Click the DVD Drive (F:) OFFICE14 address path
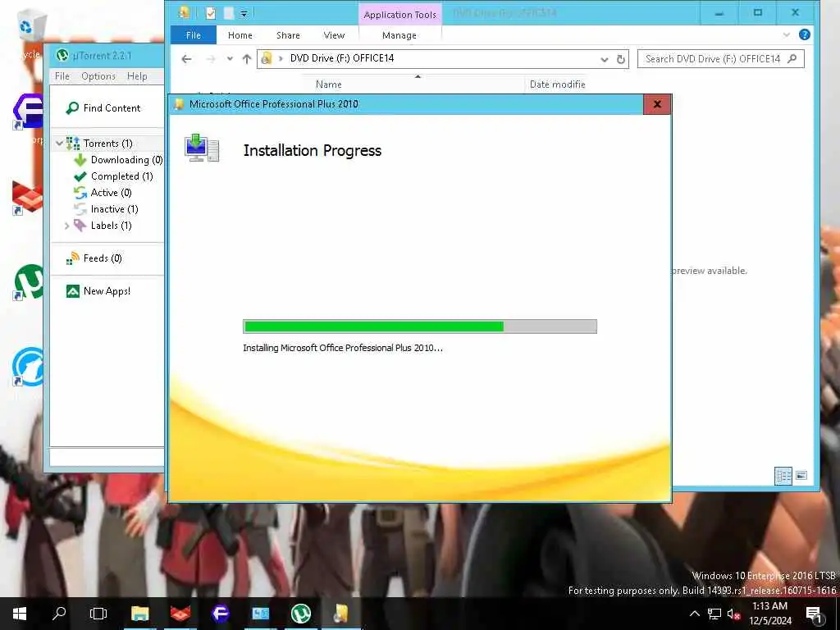Screen dimensions: 840x630 pyautogui.click(x=342, y=58)
